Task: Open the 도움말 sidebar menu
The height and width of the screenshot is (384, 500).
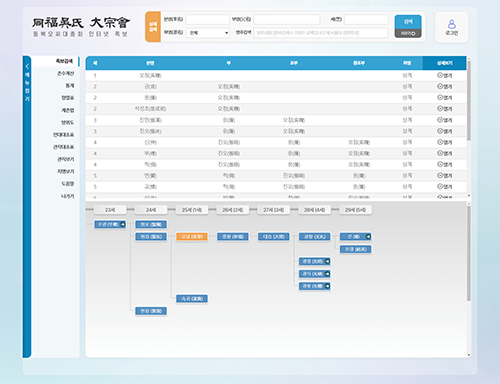Action: click(x=68, y=184)
